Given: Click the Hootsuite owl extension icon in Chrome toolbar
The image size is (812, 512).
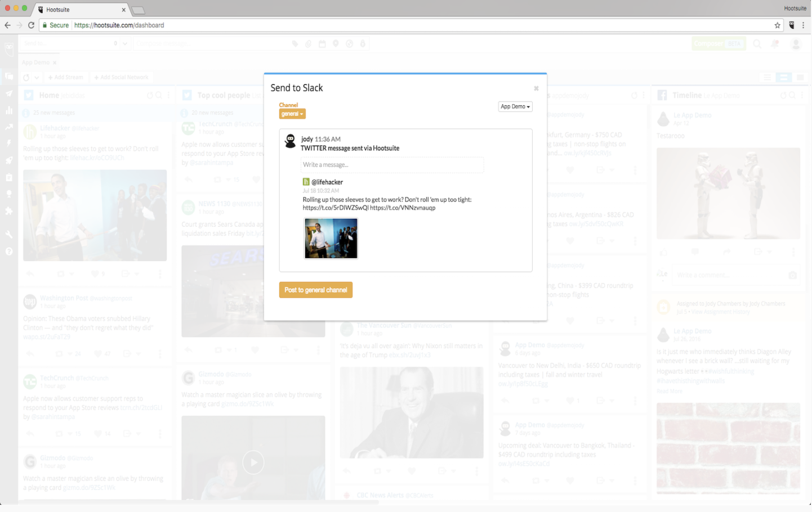Looking at the screenshot, I should tap(792, 25).
